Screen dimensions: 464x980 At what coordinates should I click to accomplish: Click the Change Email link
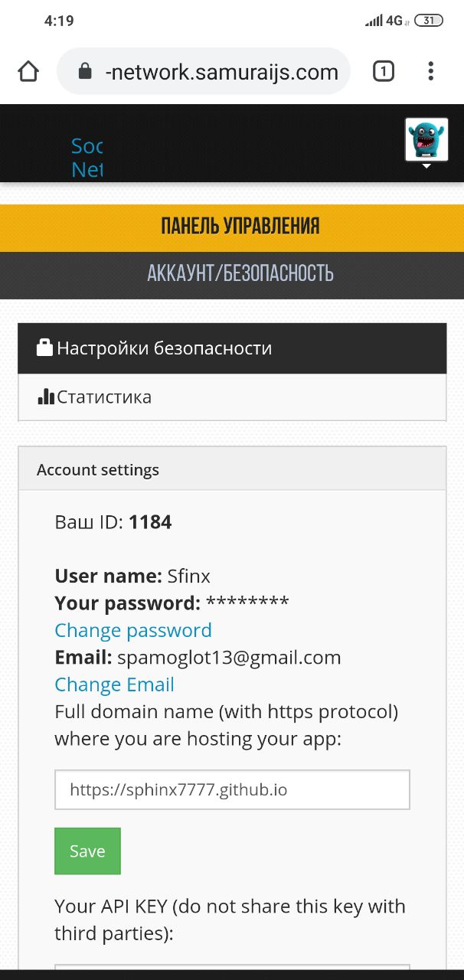[115, 684]
